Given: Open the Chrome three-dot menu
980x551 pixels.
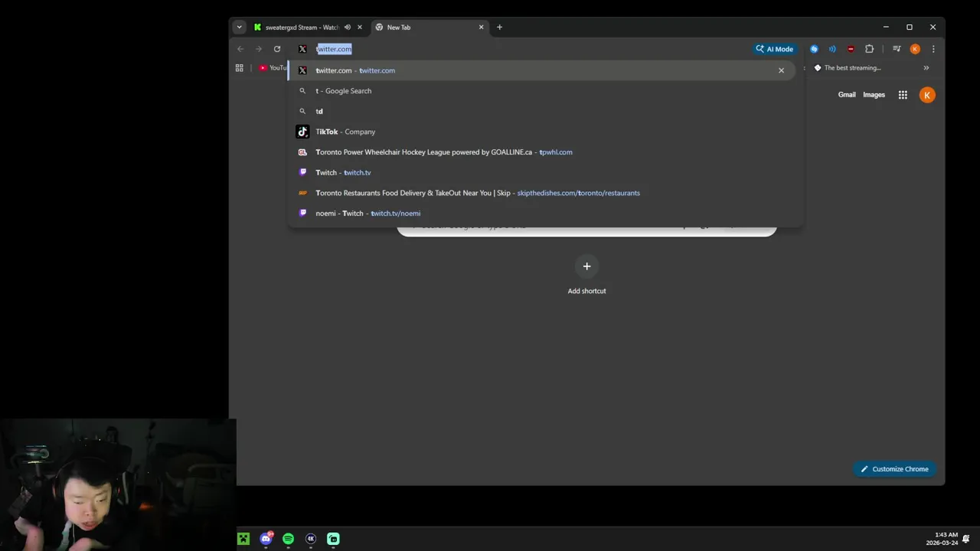Looking at the screenshot, I should pos(933,49).
